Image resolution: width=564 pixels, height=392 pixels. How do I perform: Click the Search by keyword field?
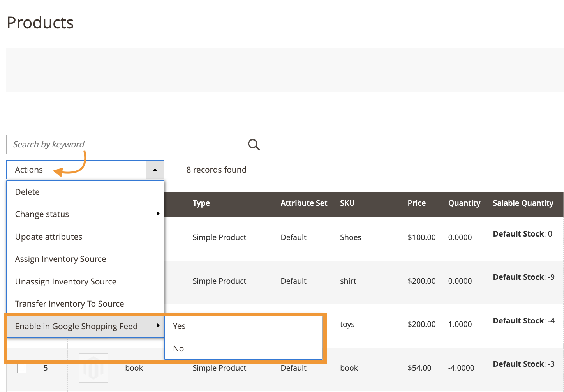click(x=125, y=145)
